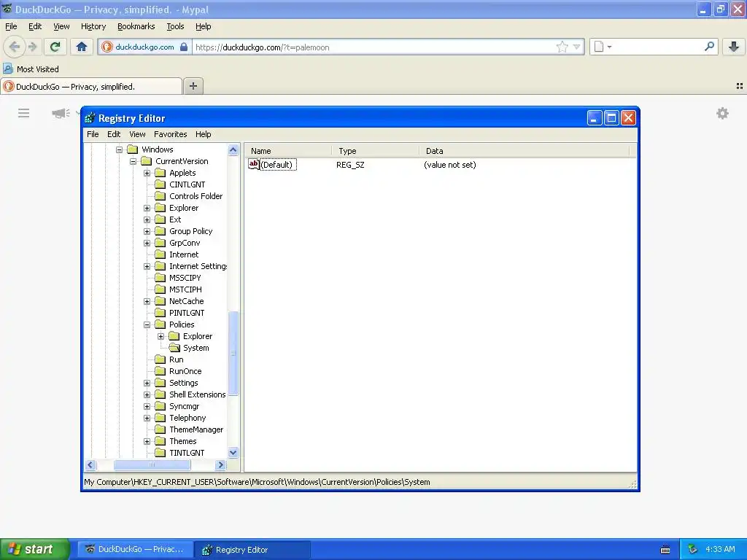Click the (value not set) data cell
The height and width of the screenshot is (560, 747).
pos(449,165)
